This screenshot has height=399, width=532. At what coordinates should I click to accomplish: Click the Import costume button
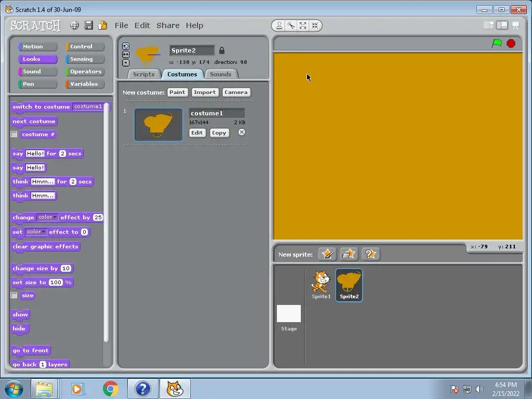pyautogui.click(x=205, y=92)
